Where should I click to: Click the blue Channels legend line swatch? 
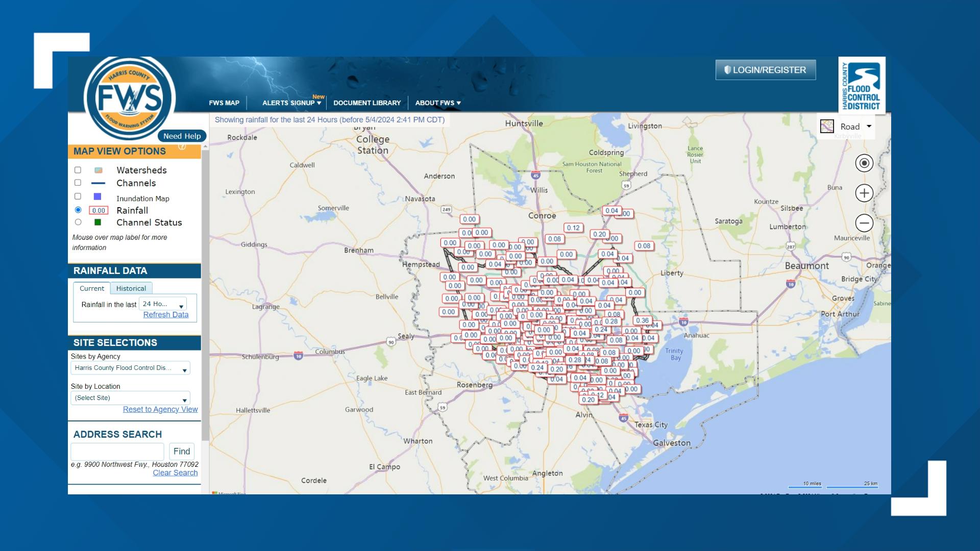(x=98, y=182)
